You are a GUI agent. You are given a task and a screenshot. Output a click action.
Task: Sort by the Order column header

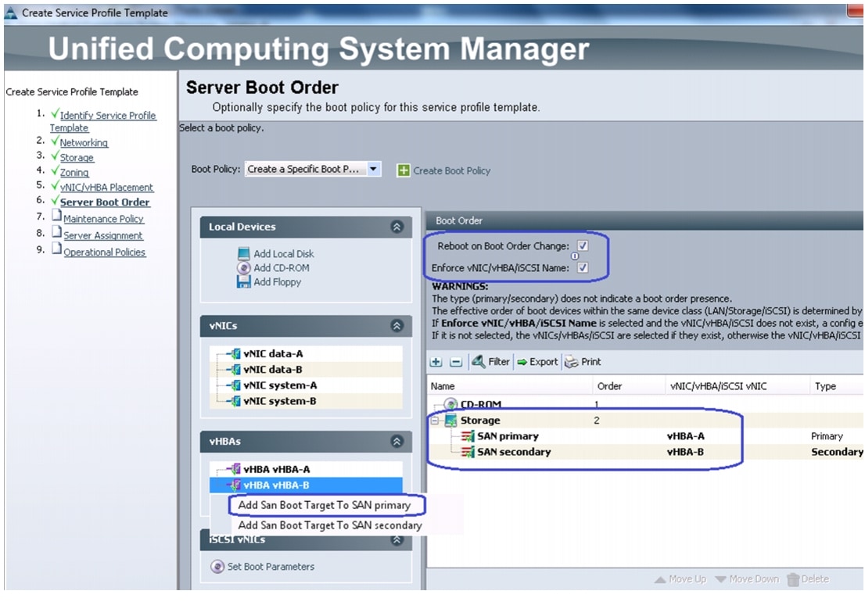pyautogui.click(x=629, y=386)
